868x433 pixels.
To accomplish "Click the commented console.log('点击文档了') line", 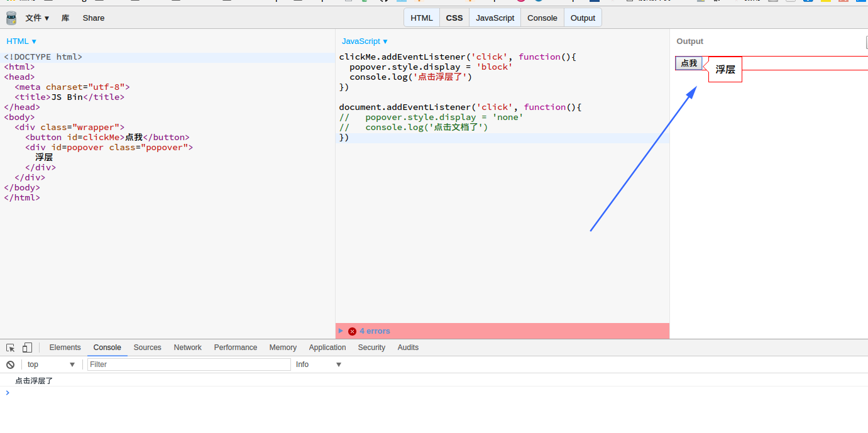I will click(x=414, y=128).
